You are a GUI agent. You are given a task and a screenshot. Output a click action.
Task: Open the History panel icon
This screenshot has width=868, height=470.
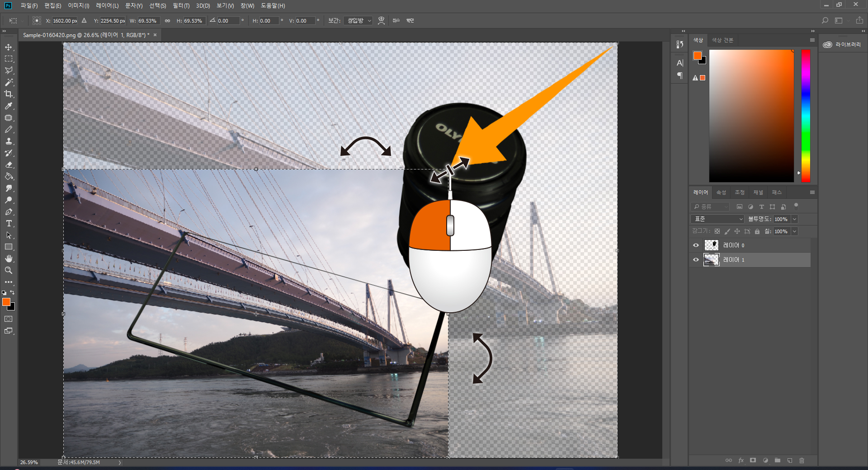pyautogui.click(x=679, y=44)
